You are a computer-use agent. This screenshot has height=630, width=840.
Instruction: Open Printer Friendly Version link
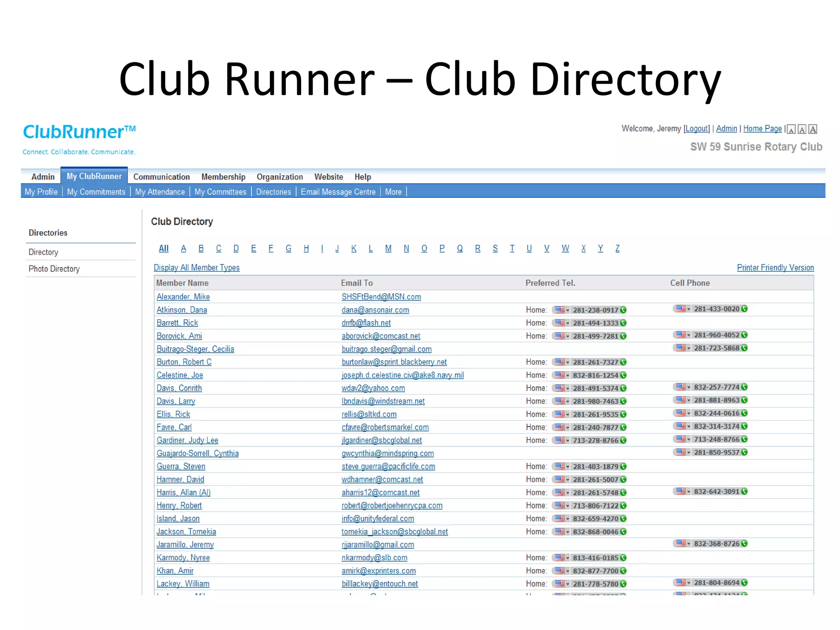(x=775, y=268)
